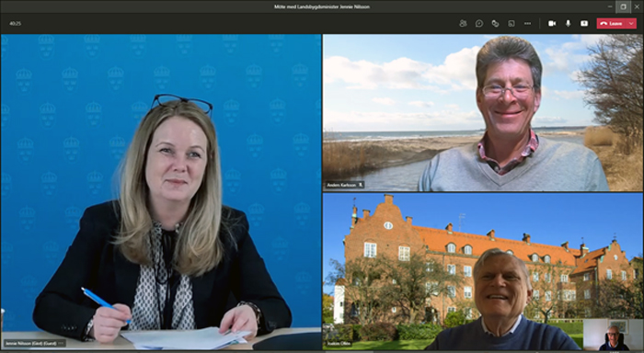Click Anders Karlsson's muted mic indicator
This screenshot has width=644, height=353.
pos(361,185)
